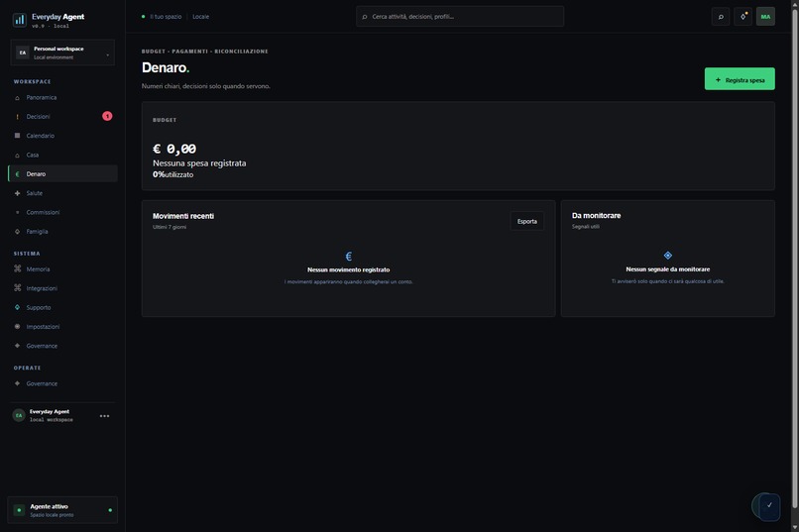Click the Nessuna spesa registrata text
The height and width of the screenshot is (532, 799).
[x=199, y=162]
